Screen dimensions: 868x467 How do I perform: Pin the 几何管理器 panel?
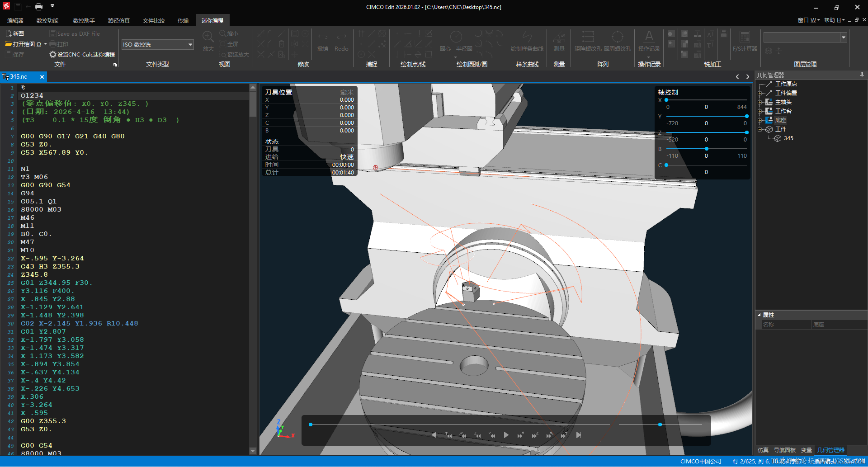(862, 75)
